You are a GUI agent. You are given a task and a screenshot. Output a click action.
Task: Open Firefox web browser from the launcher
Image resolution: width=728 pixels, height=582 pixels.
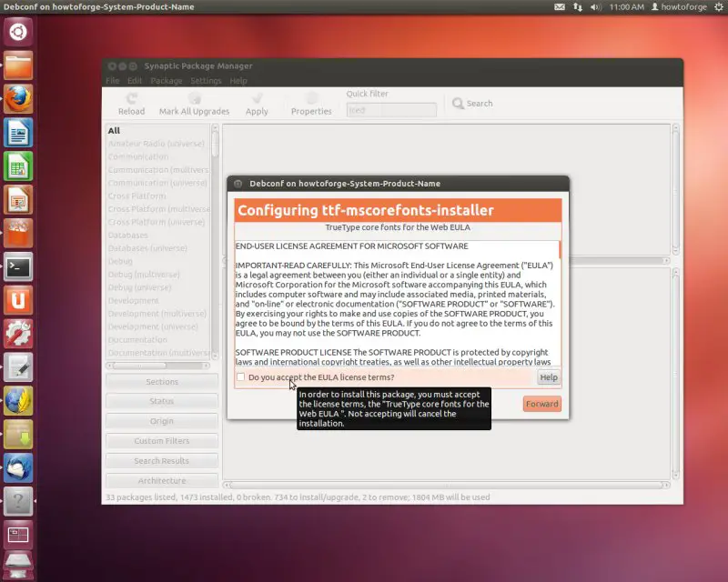coord(18,99)
